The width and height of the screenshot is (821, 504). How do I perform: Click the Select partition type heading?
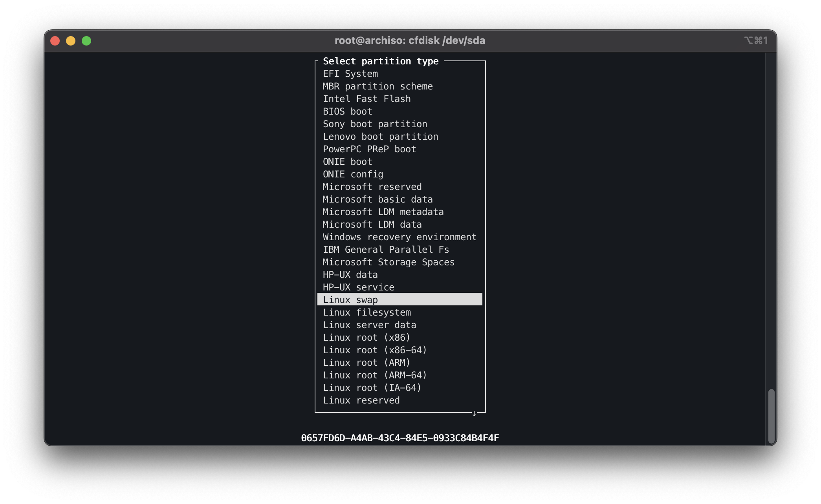381,61
